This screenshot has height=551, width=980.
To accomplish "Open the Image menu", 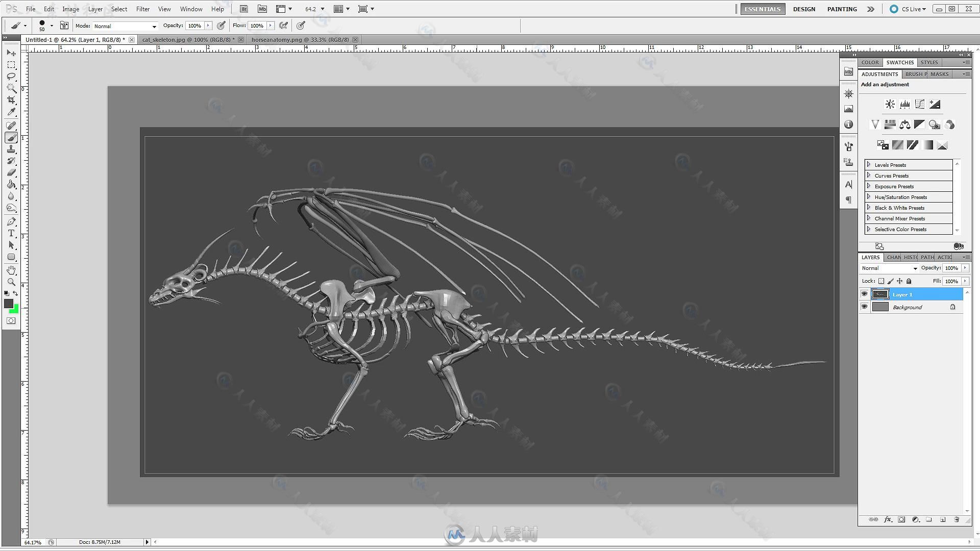I will [70, 9].
